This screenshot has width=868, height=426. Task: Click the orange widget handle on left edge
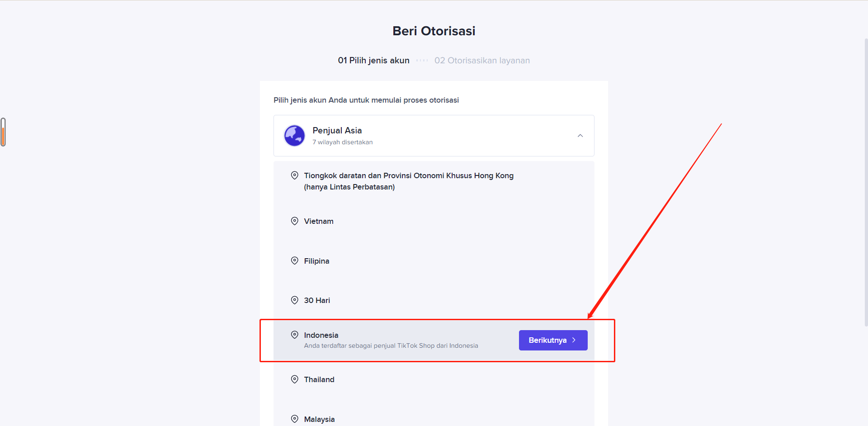point(3,132)
